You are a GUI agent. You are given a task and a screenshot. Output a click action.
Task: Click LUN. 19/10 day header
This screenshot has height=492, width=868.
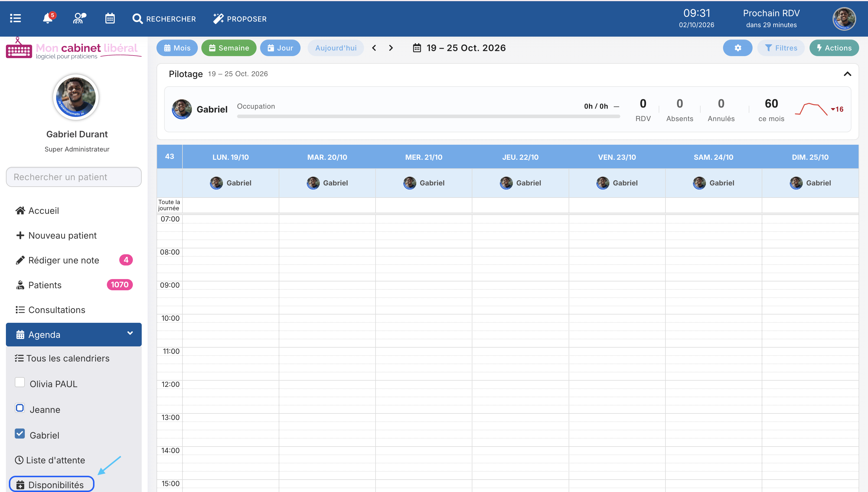(231, 157)
